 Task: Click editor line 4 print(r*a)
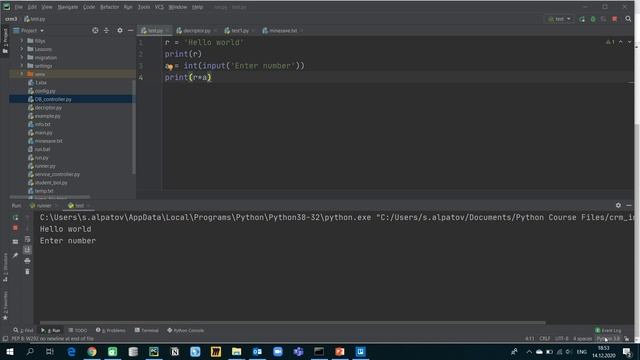coord(188,77)
